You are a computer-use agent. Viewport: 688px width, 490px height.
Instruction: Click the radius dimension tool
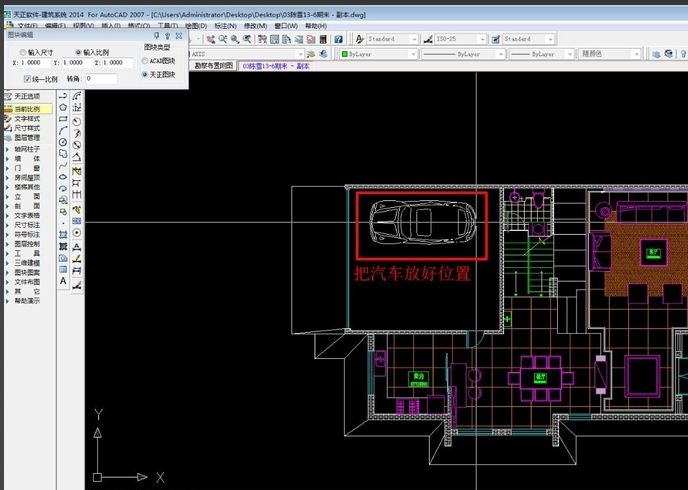(77, 122)
